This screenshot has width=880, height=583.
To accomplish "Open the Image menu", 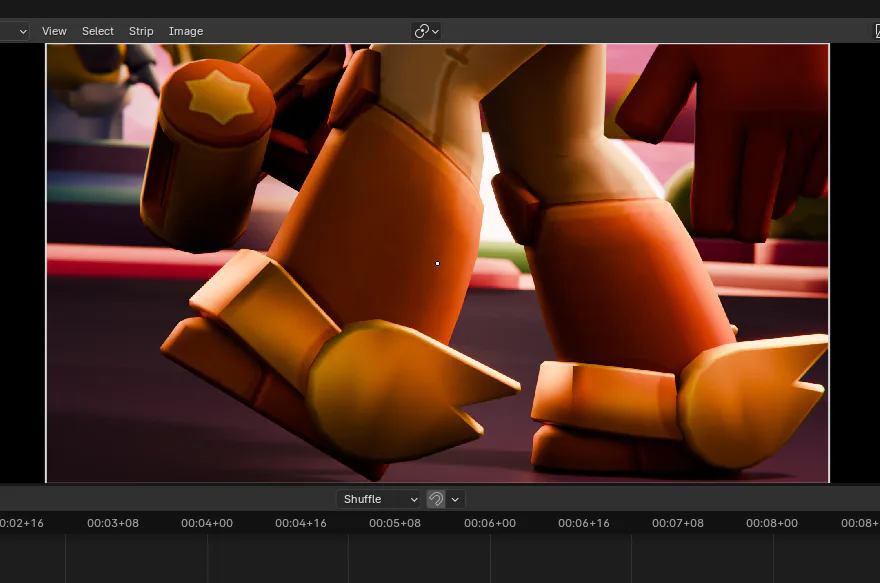I will [x=186, y=31].
